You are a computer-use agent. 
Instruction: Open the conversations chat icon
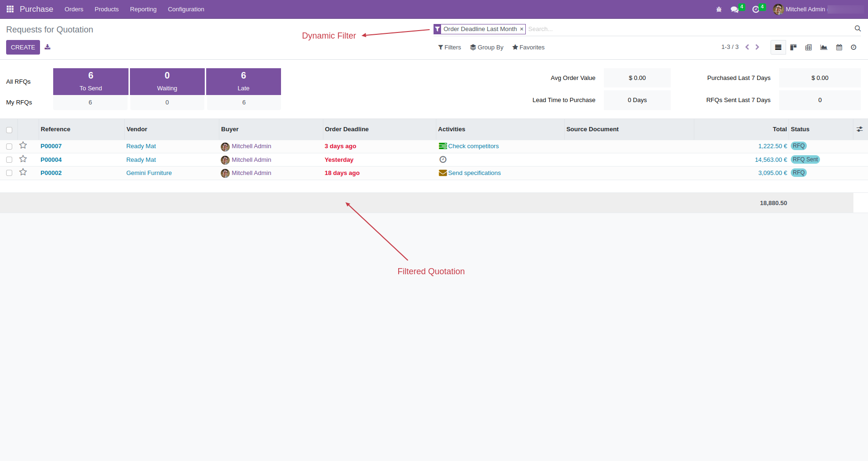click(734, 9)
